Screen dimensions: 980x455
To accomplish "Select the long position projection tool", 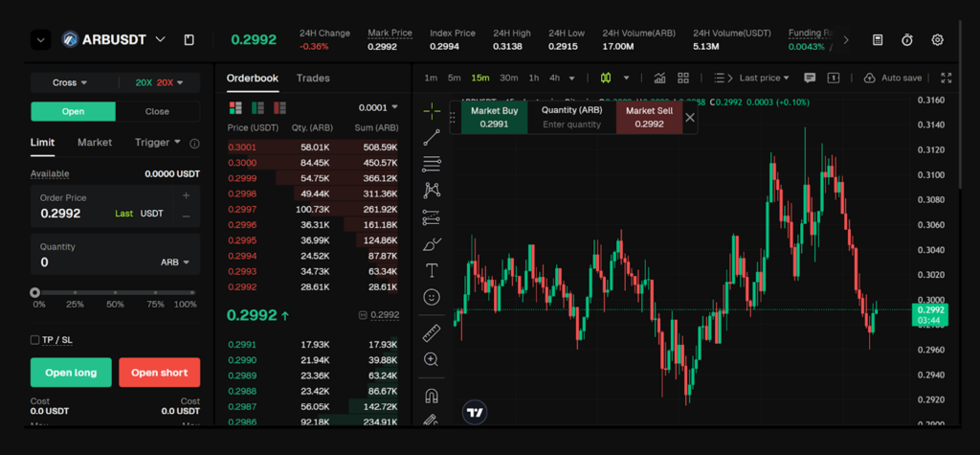I will [x=432, y=217].
